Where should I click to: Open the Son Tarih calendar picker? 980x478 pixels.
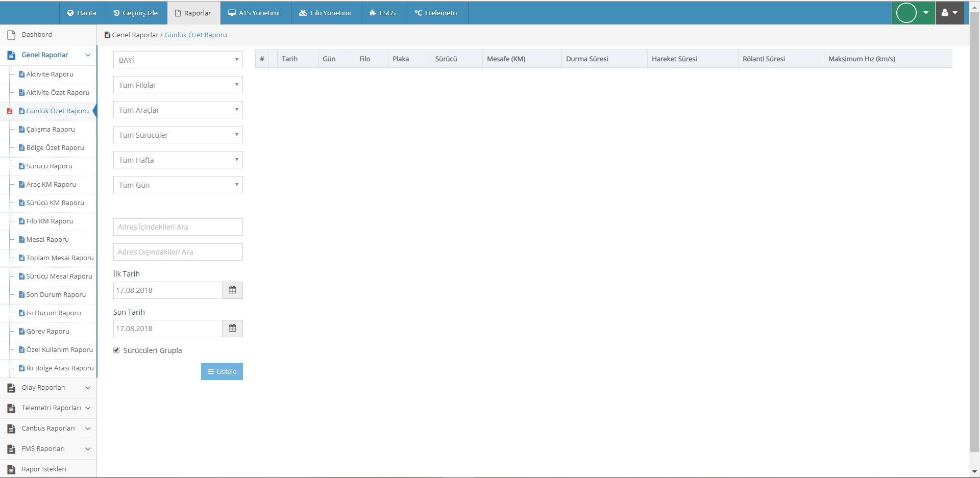(x=232, y=329)
